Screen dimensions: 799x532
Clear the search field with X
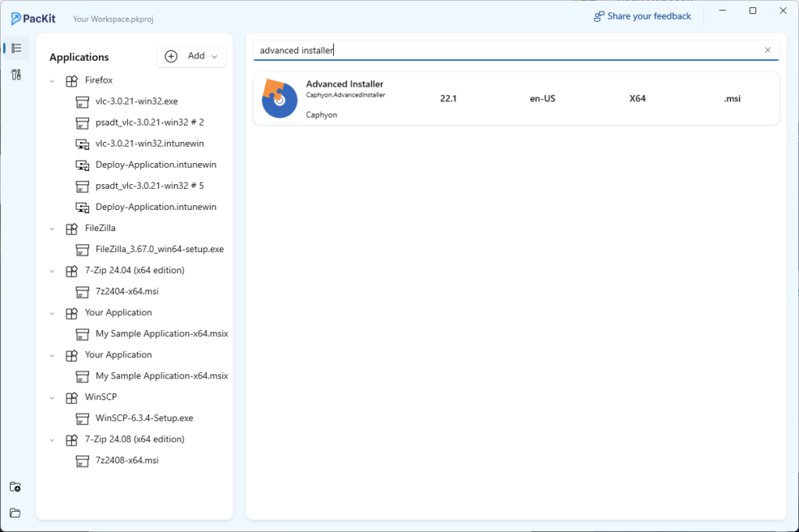coord(768,50)
